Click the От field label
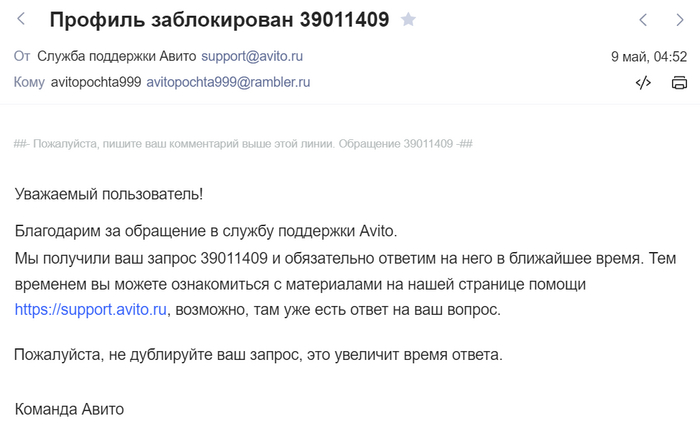 22,56
